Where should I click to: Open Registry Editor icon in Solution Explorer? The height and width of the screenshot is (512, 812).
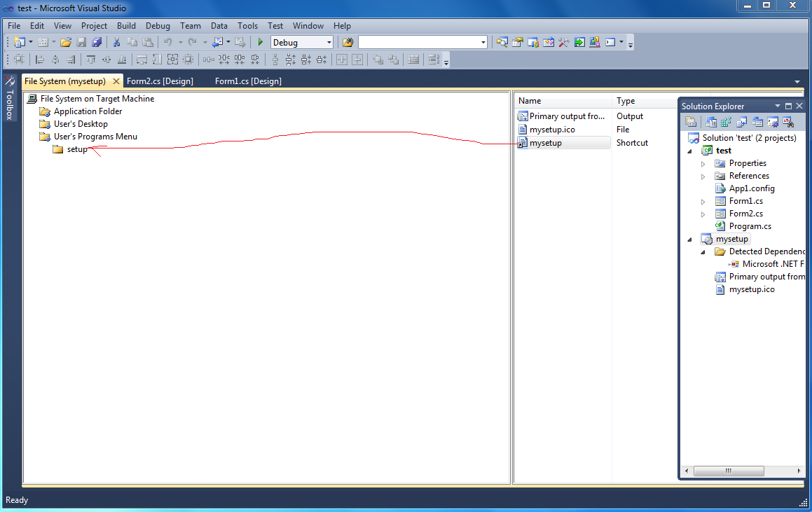pyautogui.click(x=727, y=122)
